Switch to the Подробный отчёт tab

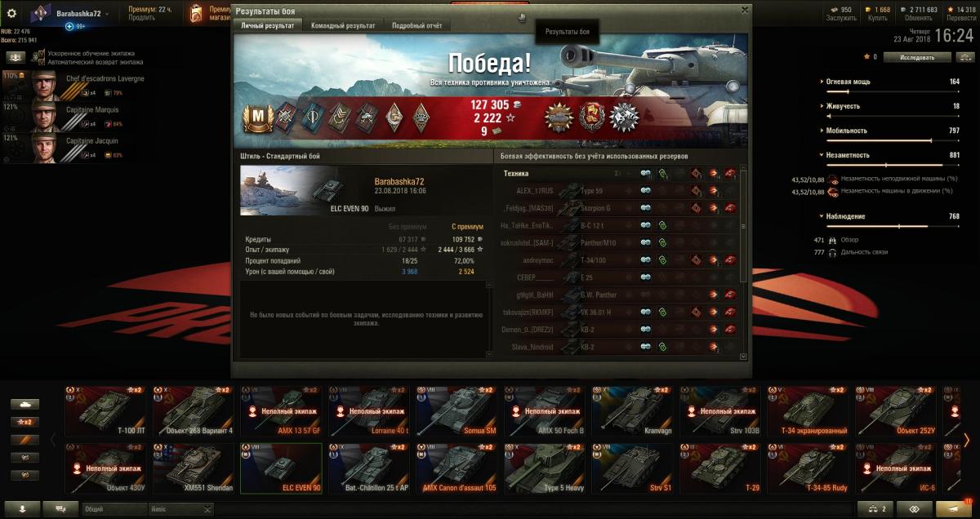(417, 25)
